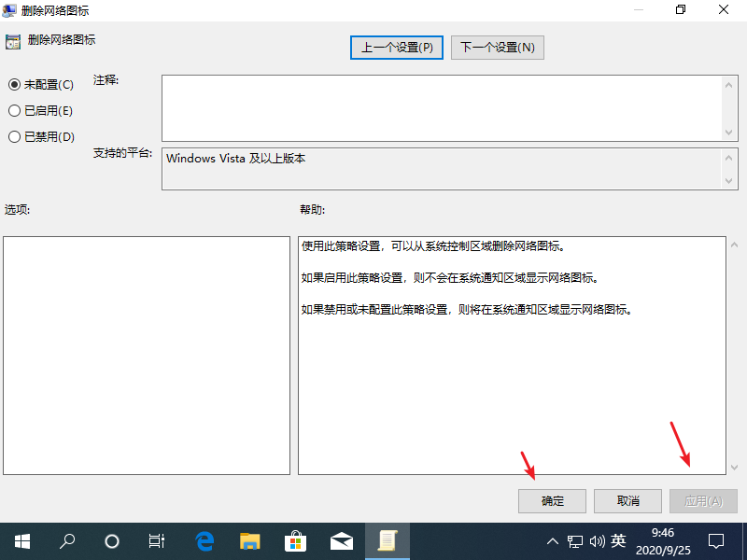Open the 英 input language indicator
The image size is (747, 560).
[x=619, y=541]
